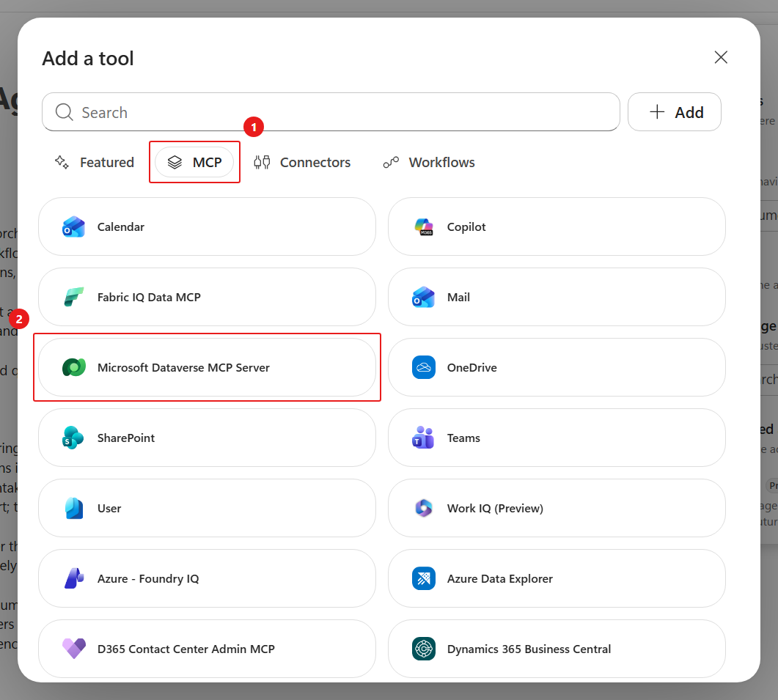Click the Teams icon
The image size is (778, 700).
point(423,438)
